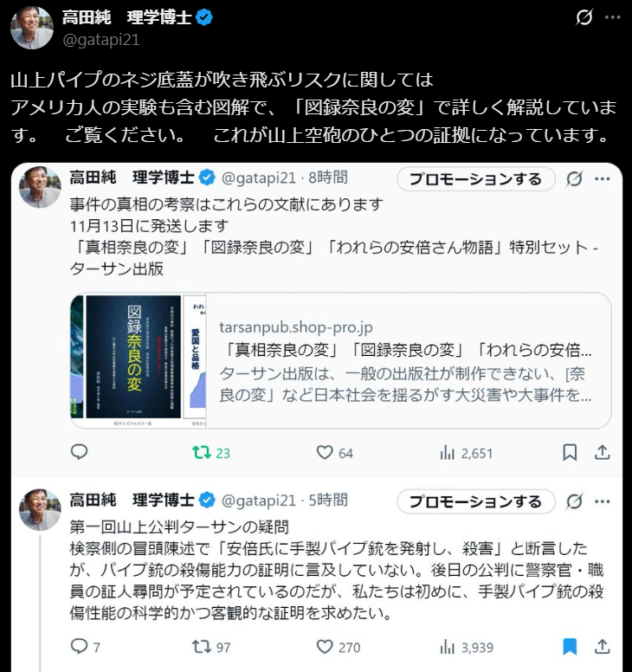The width and height of the screenshot is (632, 672).
Task: Bookmark the 8時間 post
Action: (570, 453)
